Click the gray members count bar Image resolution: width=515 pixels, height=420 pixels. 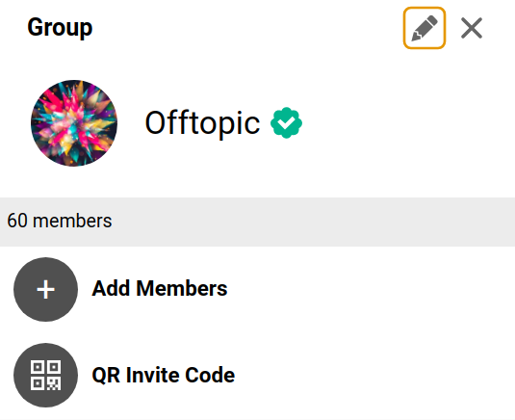click(258, 222)
